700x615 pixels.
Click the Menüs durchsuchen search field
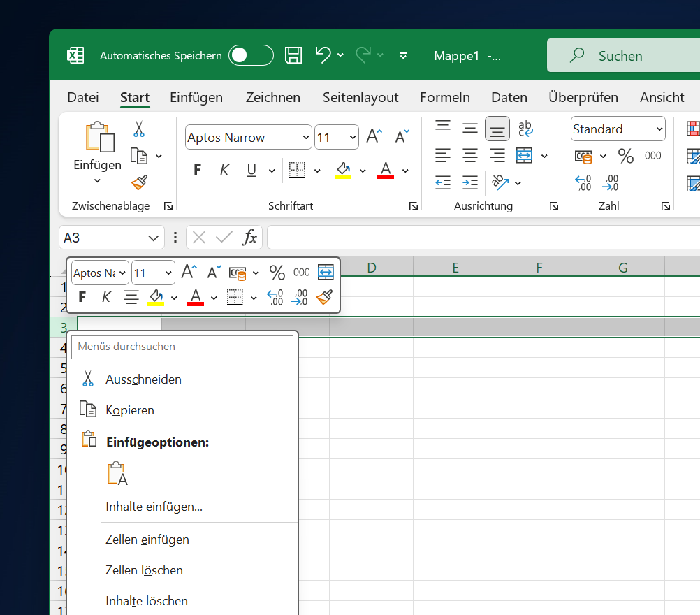point(182,347)
